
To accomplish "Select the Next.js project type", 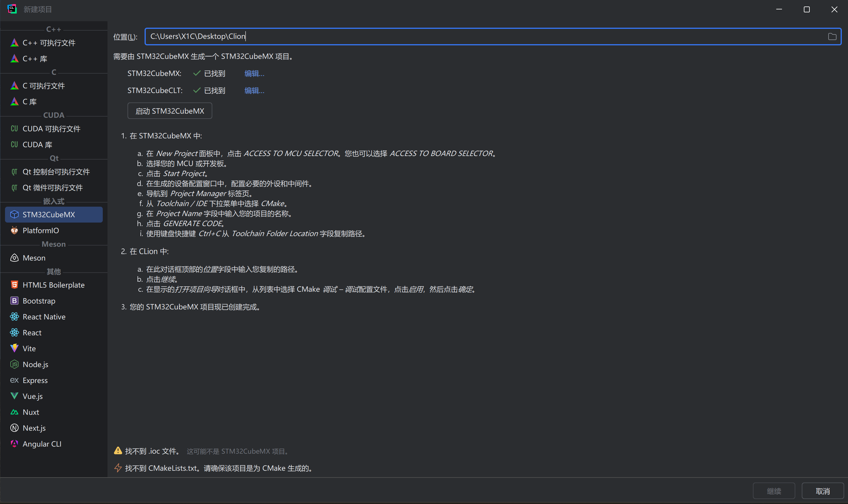I will 54,428.
